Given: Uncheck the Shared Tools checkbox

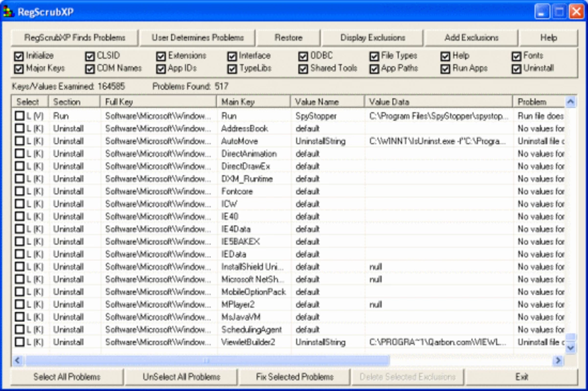Looking at the screenshot, I should [303, 69].
